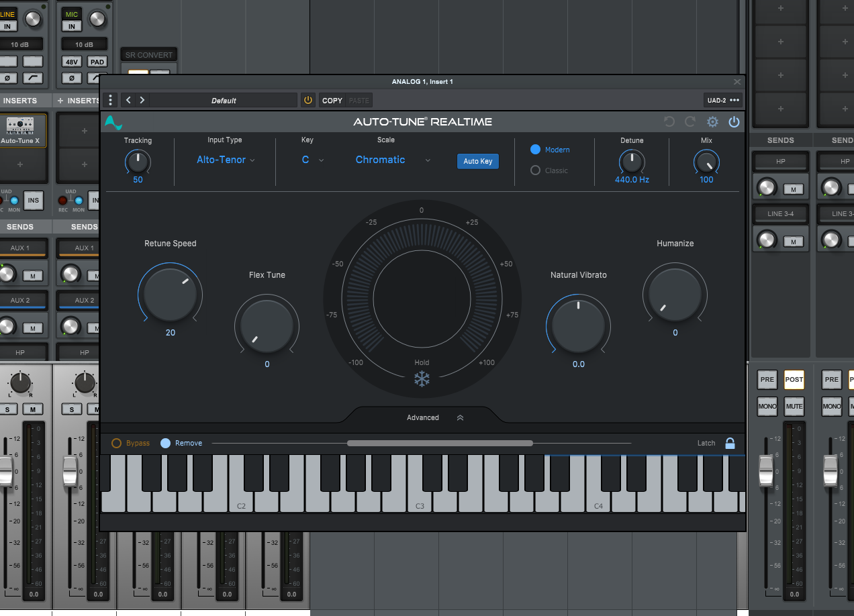Click the undo arrow in Auto-Tune header
Viewport: 854px width, 616px height.
(668, 122)
